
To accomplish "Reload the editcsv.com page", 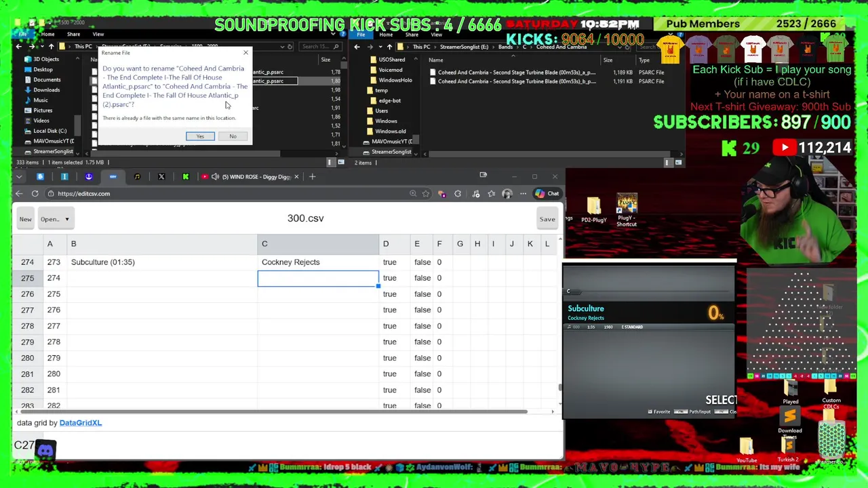I will point(35,194).
